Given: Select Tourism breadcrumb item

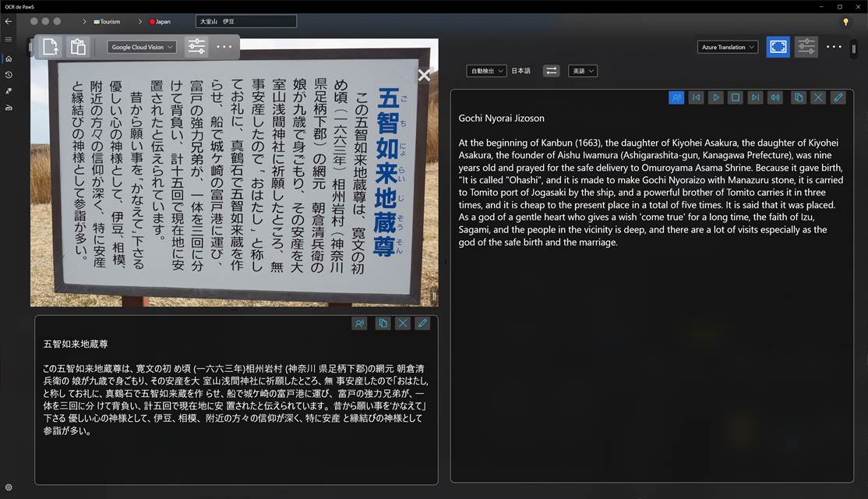Looking at the screenshot, I should click(x=107, y=22).
